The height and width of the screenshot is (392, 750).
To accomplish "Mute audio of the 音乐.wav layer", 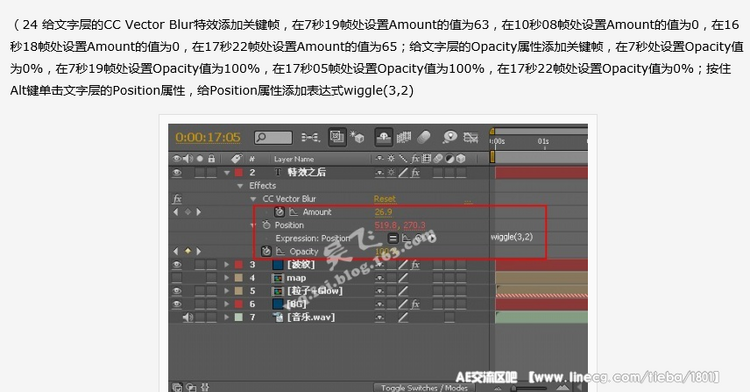I will coord(188,317).
